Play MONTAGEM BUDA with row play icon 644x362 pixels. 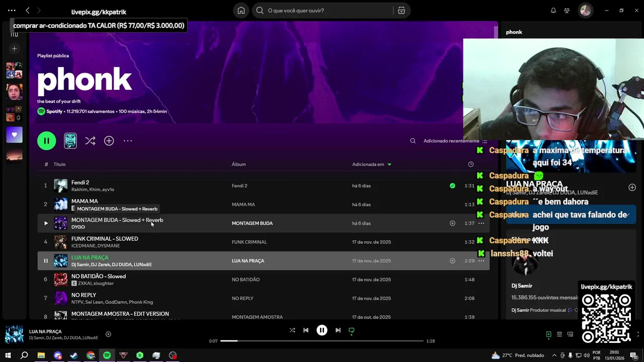46,223
